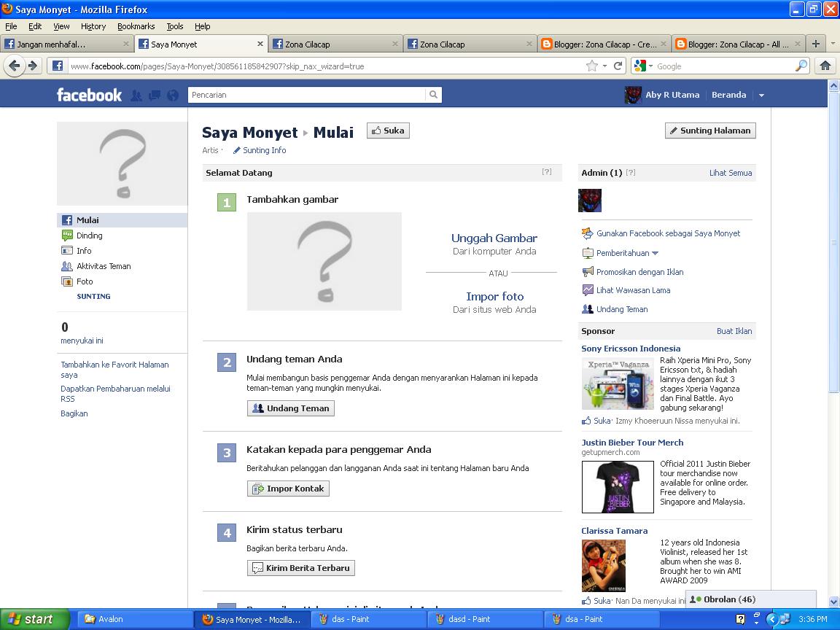The height and width of the screenshot is (630, 840).
Task: Click the Xperia Vaganza ad image
Action: point(618,384)
